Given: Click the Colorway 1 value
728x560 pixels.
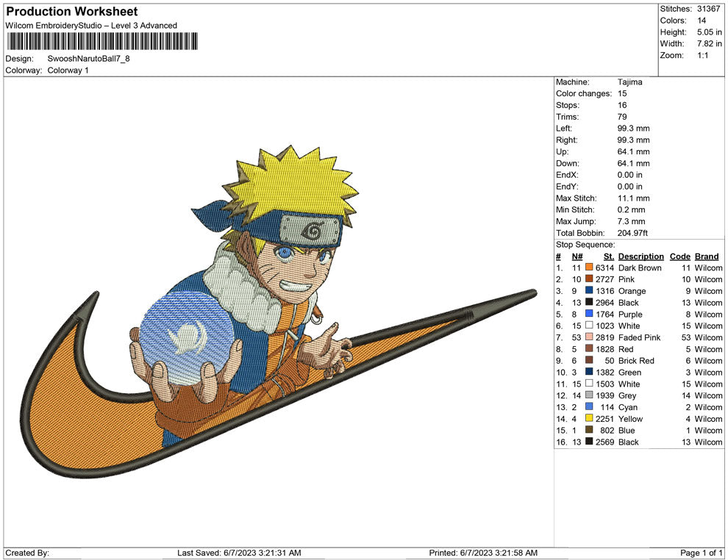Looking at the screenshot, I should tap(68, 71).
